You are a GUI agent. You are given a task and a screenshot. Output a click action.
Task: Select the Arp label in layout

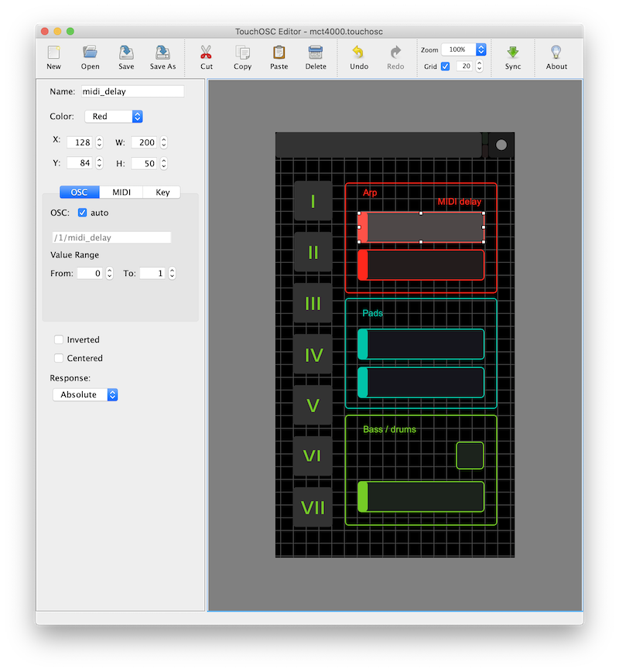point(370,193)
